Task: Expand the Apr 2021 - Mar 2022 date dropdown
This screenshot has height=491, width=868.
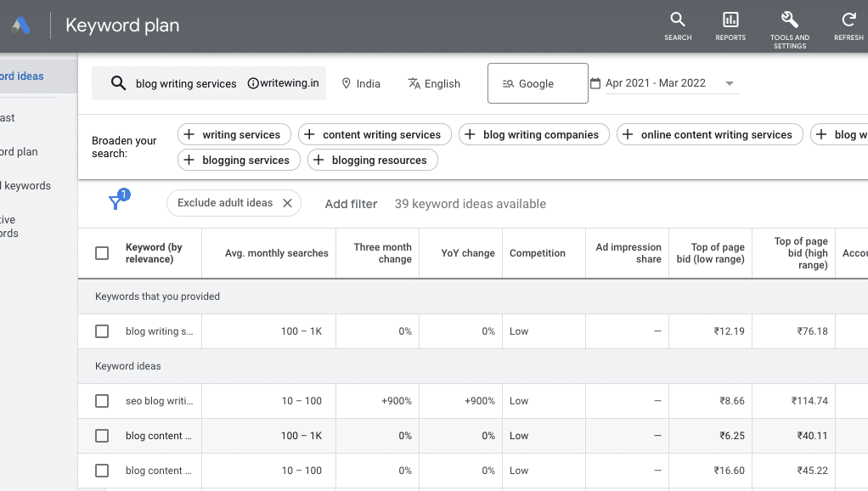Action: point(730,83)
